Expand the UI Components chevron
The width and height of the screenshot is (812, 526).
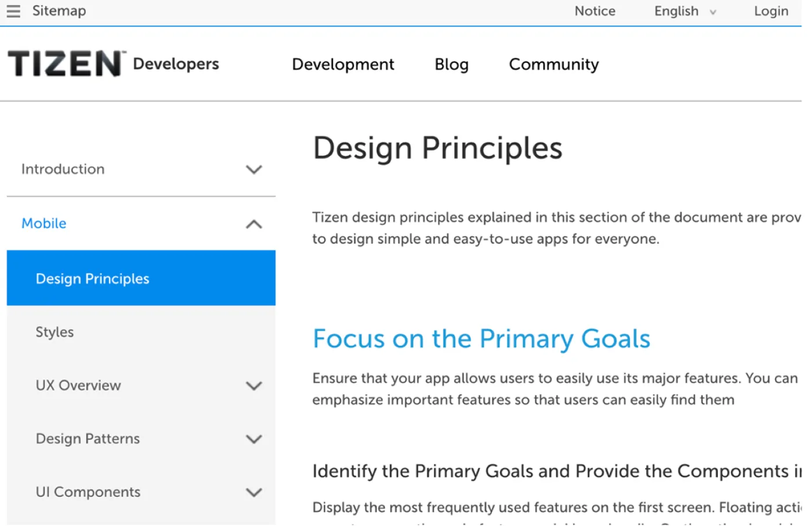tap(254, 492)
